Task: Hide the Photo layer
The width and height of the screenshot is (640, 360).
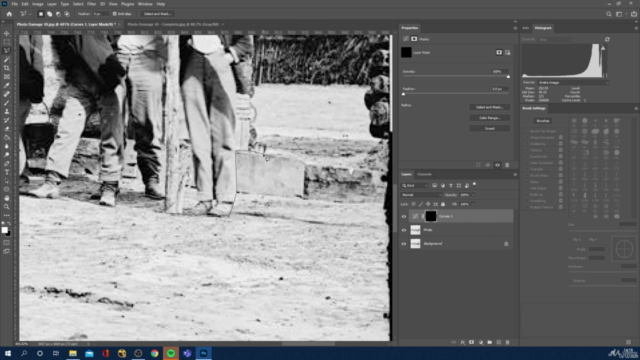Action: click(404, 230)
